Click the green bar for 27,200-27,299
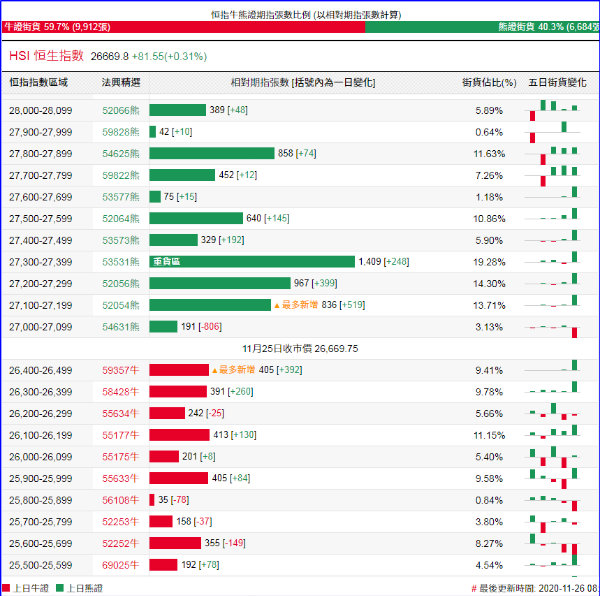The width and height of the screenshot is (600, 596). (x=220, y=283)
